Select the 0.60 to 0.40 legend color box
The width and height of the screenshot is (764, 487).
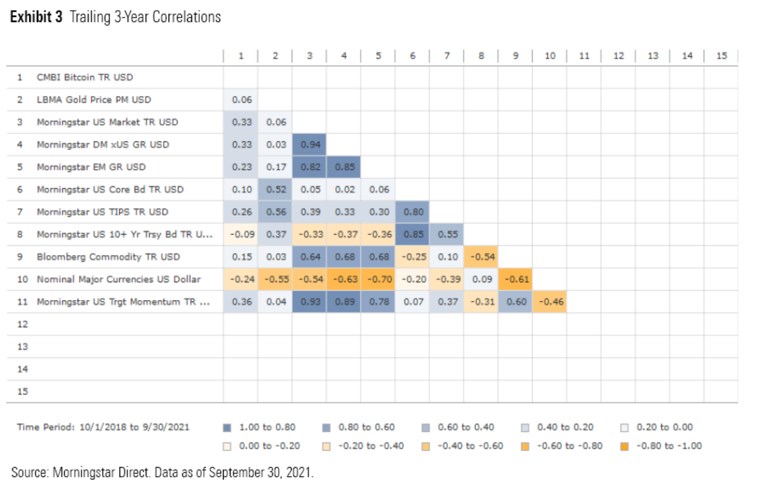click(427, 426)
